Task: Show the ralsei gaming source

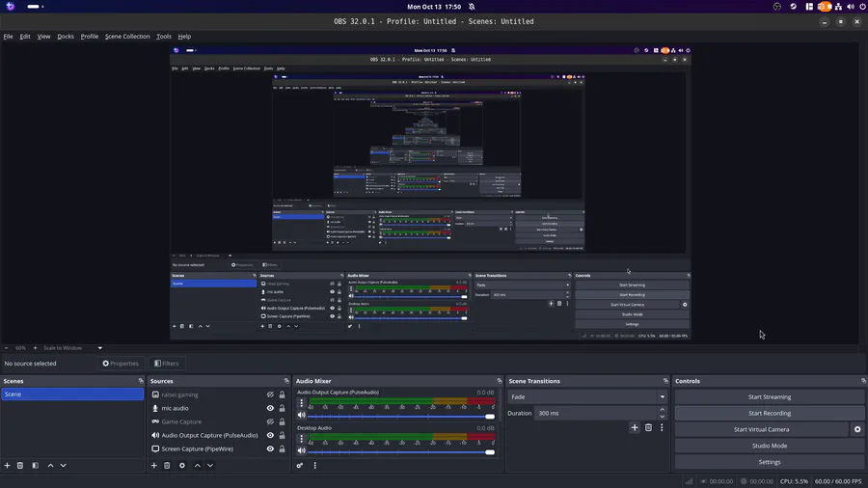Action: click(x=270, y=394)
